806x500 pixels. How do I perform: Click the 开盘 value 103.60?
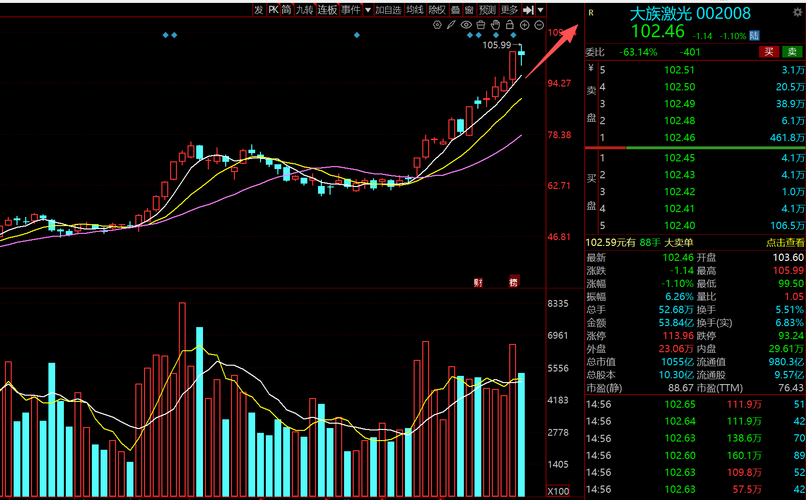(788, 257)
